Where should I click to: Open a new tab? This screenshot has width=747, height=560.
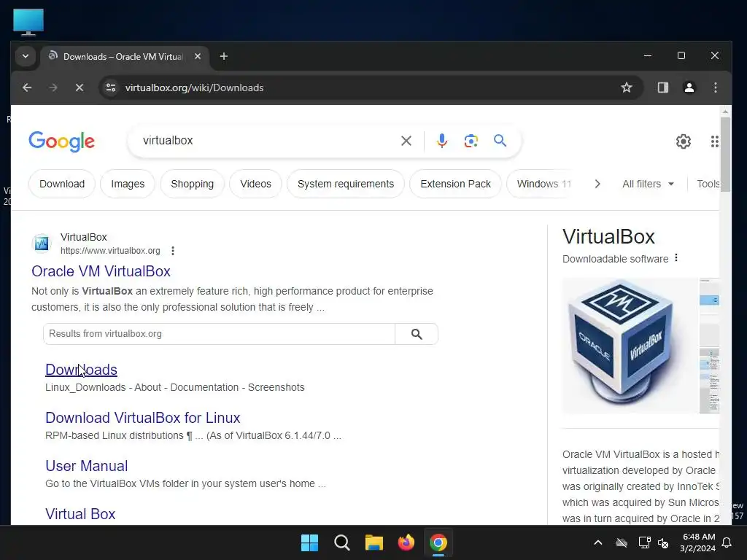click(x=223, y=57)
